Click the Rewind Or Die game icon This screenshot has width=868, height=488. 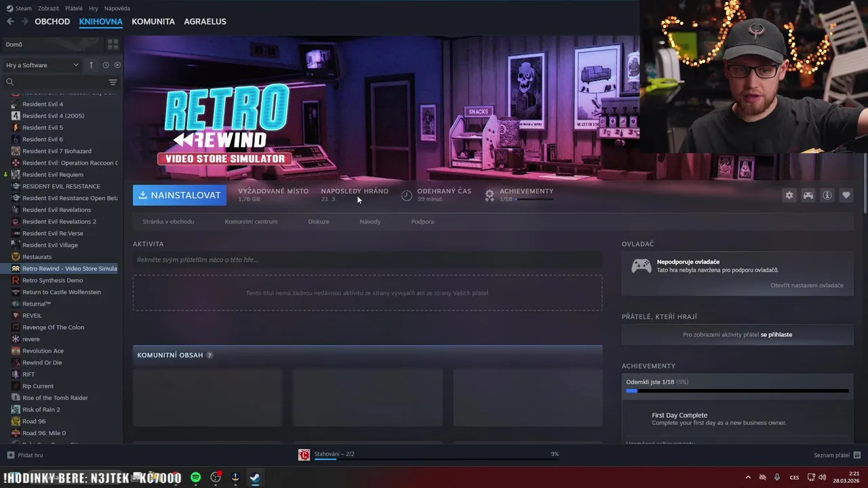coord(16,363)
